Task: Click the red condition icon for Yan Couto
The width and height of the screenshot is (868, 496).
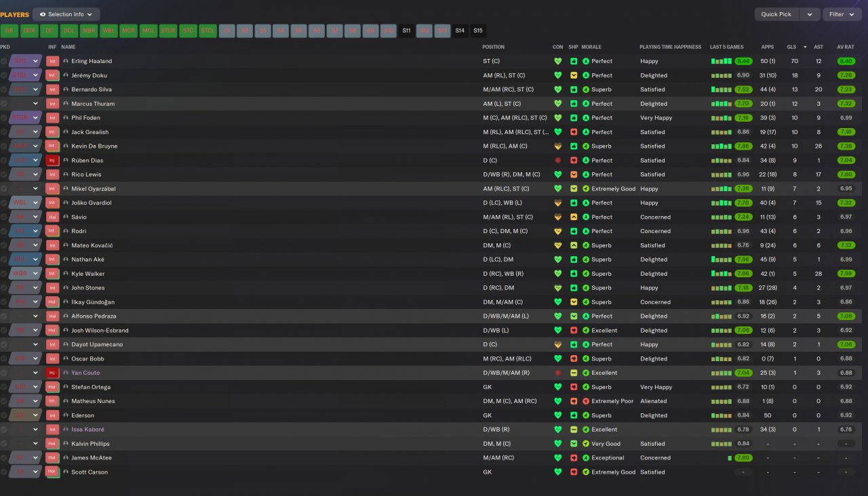Action: pyautogui.click(x=558, y=373)
